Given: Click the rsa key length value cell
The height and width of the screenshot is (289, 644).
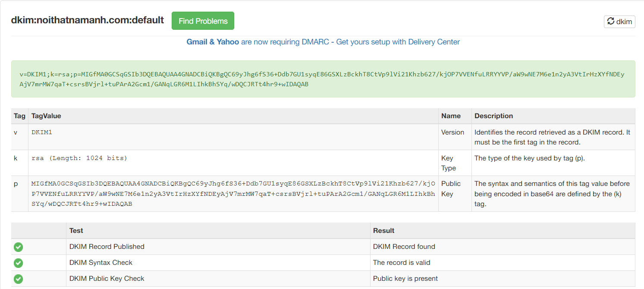Looking at the screenshot, I should [x=79, y=158].
